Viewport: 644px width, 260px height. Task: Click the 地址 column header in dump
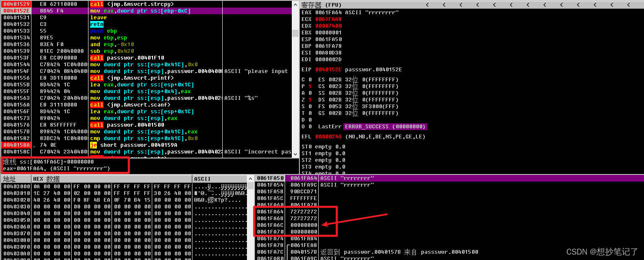coord(16,179)
